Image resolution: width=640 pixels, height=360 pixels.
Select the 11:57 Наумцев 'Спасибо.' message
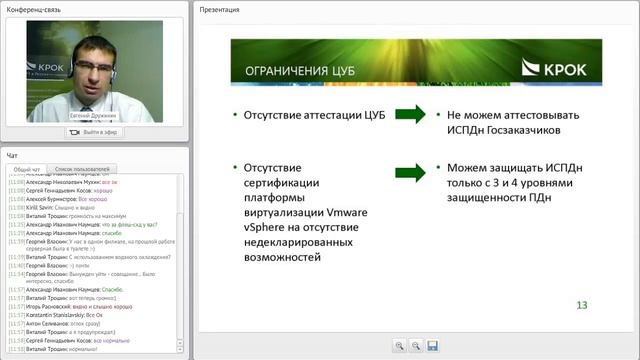[66, 290]
